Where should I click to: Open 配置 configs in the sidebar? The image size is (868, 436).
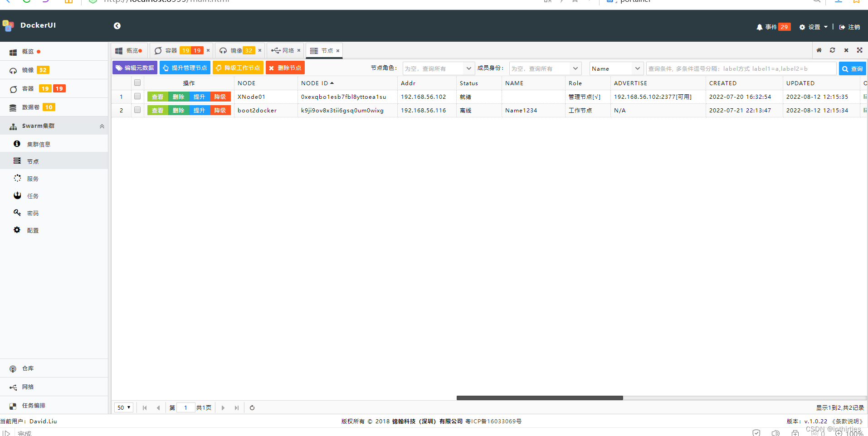pyautogui.click(x=54, y=230)
